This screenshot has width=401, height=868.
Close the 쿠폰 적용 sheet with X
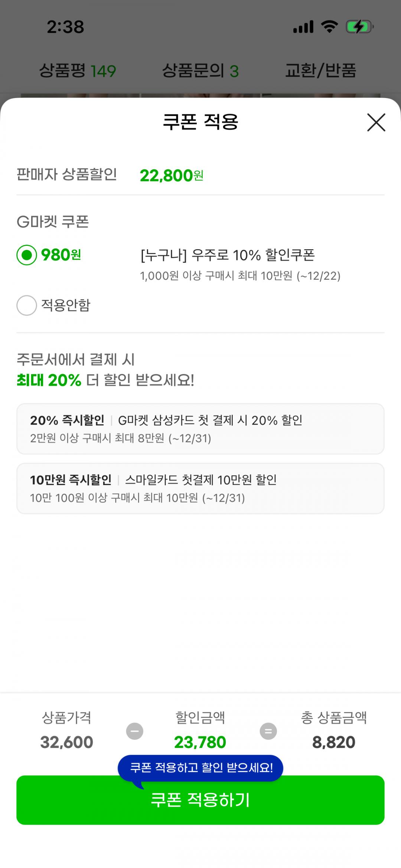coord(376,123)
